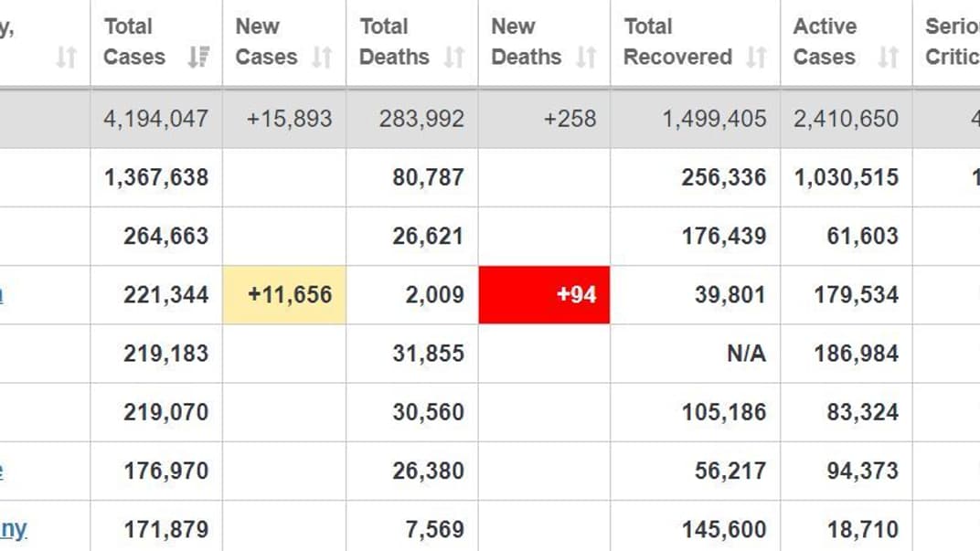Click the yellow +11,656 new cases cell
The height and width of the screenshot is (551, 980).
point(284,295)
